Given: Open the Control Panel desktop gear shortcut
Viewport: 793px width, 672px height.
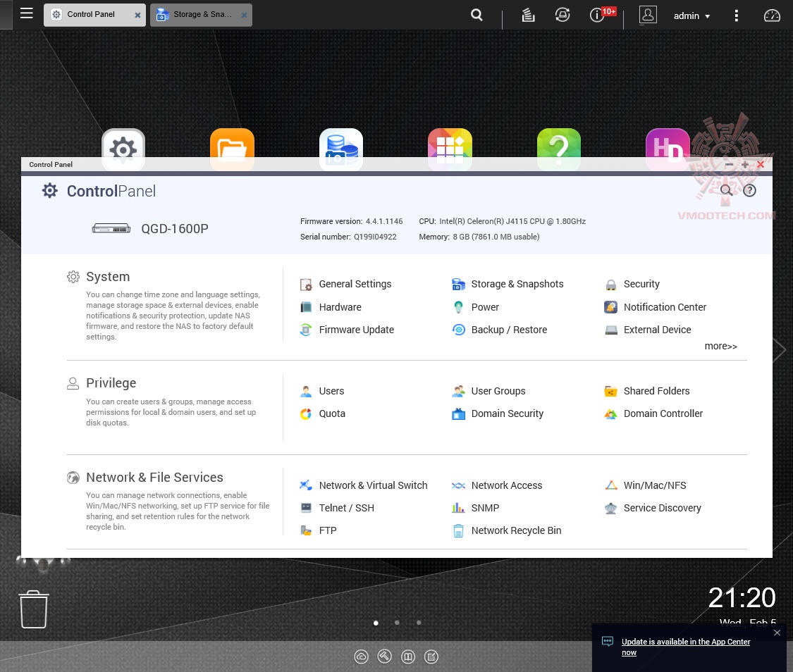Looking at the screenshot, I should (x=123, y=149).
